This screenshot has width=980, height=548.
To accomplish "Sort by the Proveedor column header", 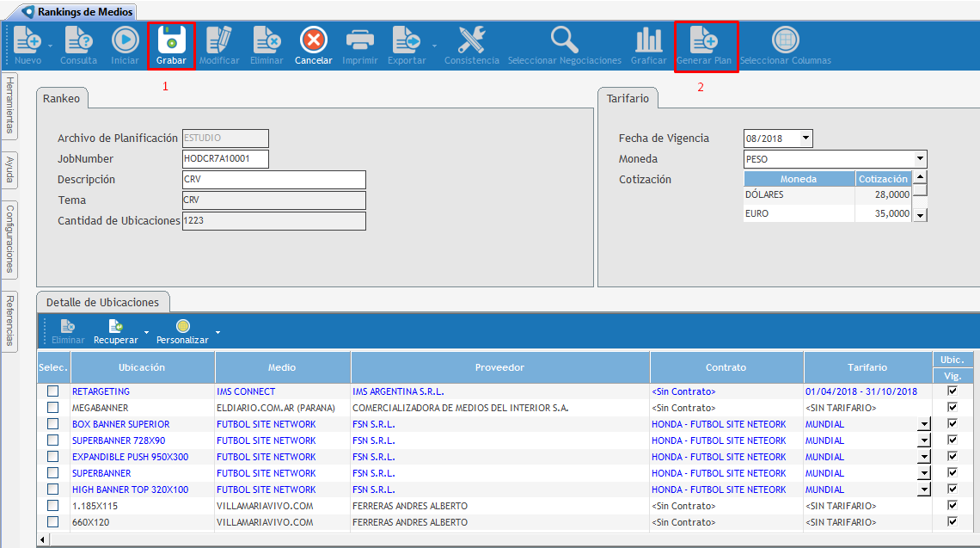I will tap(499, 367).
